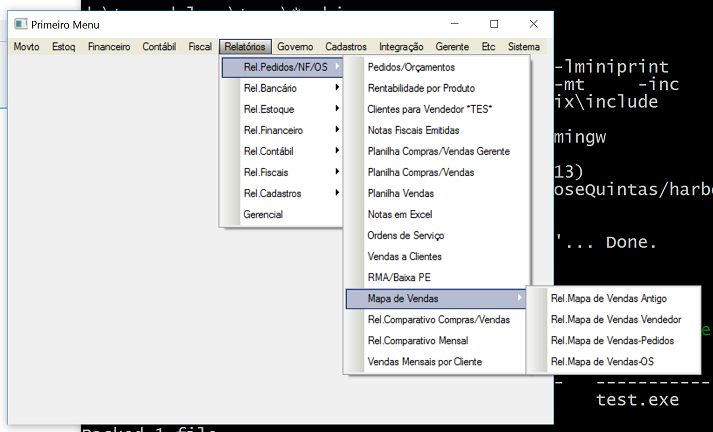Expand the Rel.Cadastros submenu
Viewport: 713px width, 432px height.
click(272, 193)
